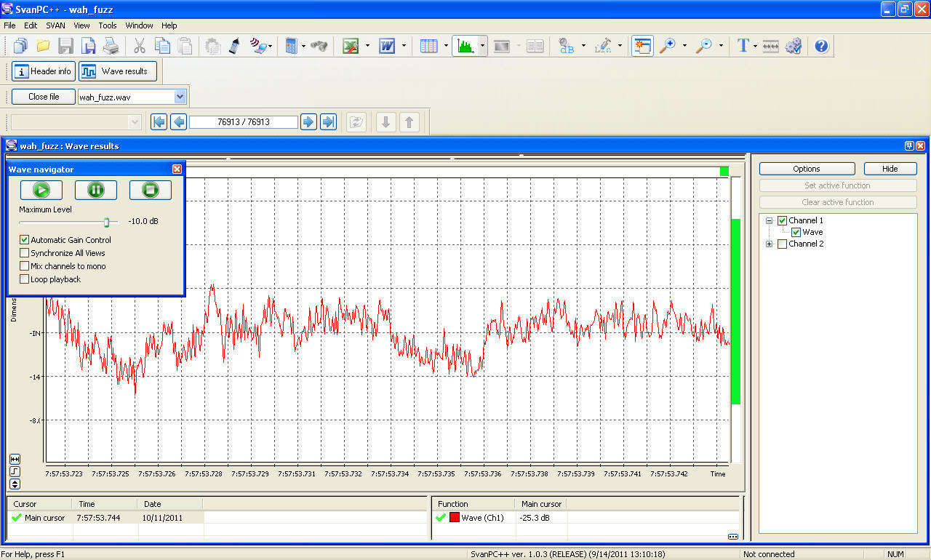
Task: Open the Edit menu
Action: 31,25
